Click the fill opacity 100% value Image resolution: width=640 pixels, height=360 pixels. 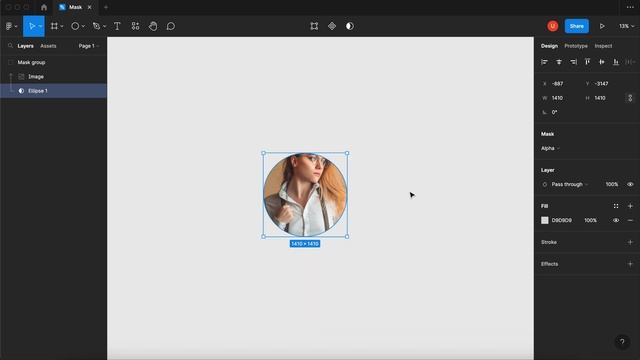(590, 220)
